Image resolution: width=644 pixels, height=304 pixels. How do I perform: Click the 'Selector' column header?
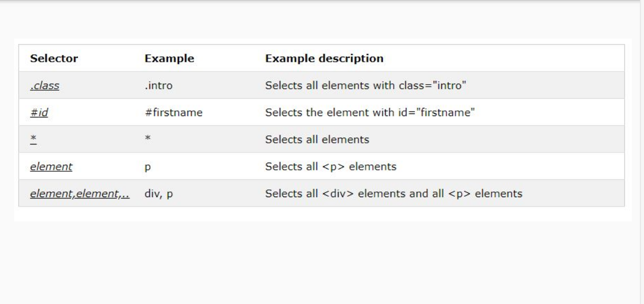(x=54, y=59)
